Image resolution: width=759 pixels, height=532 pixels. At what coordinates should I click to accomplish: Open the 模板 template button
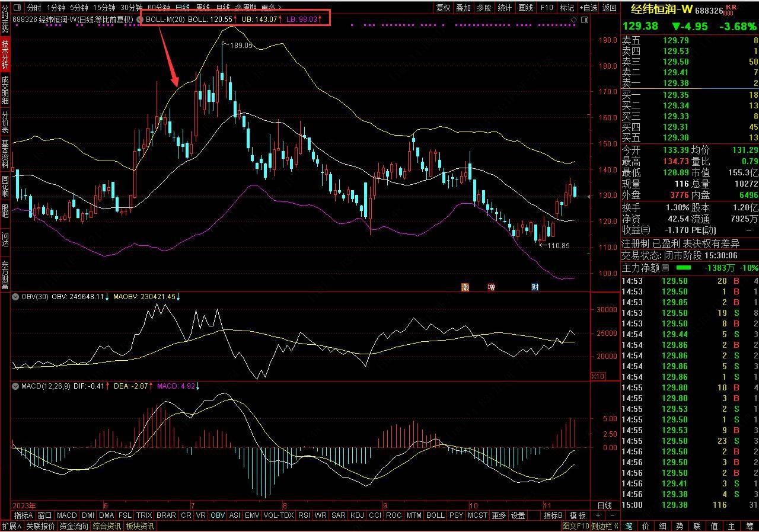(578, 515)
